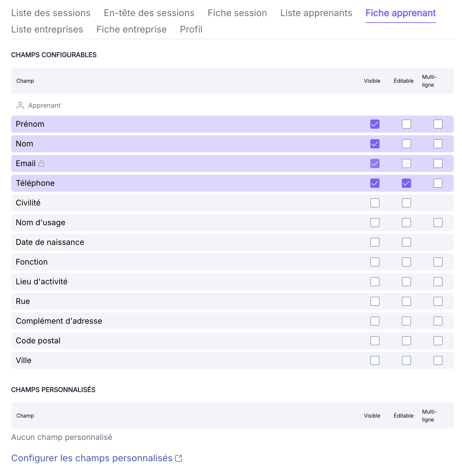Open the Fiche session tab
Image resolution: width=462 pixels, height=476 pixels.
coord(237,13)
